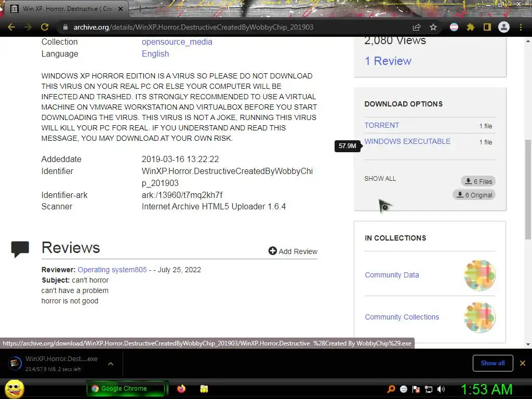
Task: Go back to the previous page
Action: [x=11, y=27]
